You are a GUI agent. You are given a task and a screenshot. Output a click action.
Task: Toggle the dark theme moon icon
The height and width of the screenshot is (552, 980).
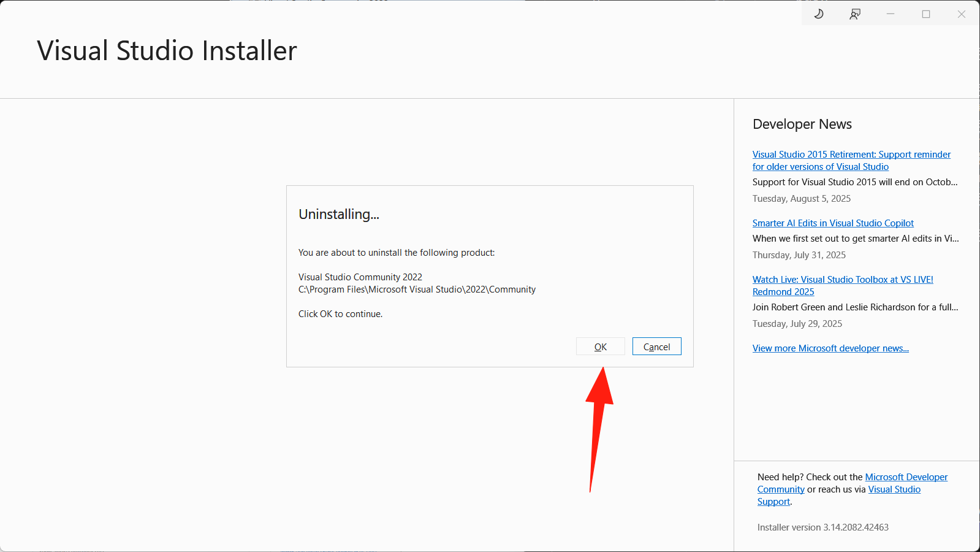coord(819,14)
